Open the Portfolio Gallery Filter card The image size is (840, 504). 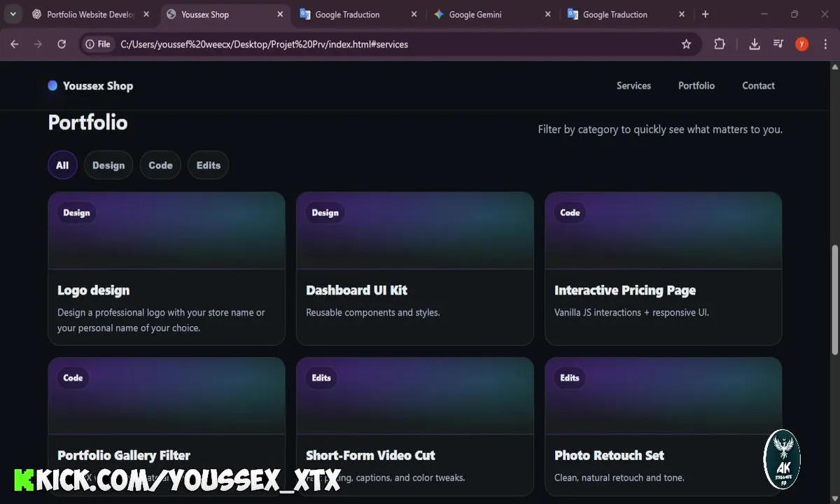(x=167, y=427)
